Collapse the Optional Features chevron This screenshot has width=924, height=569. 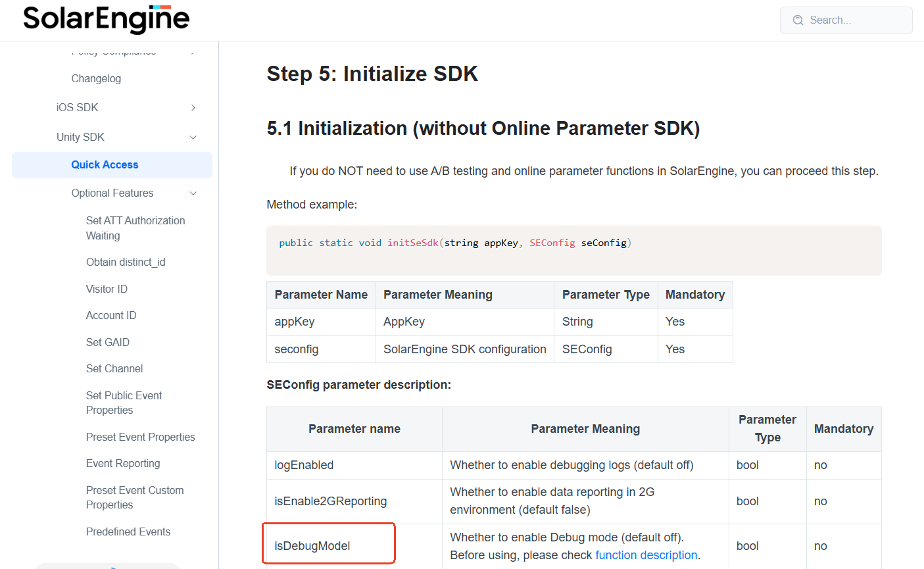pos(193,193)
